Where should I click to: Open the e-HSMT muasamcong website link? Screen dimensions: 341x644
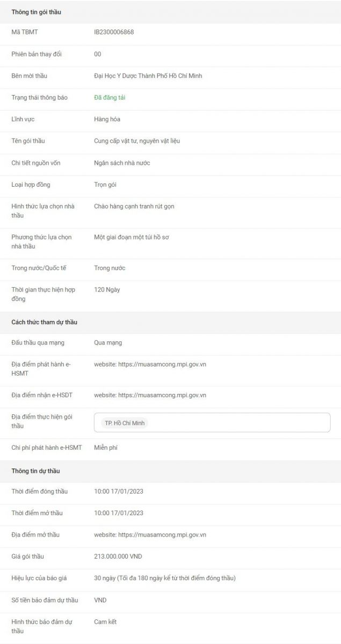[150, 364]
